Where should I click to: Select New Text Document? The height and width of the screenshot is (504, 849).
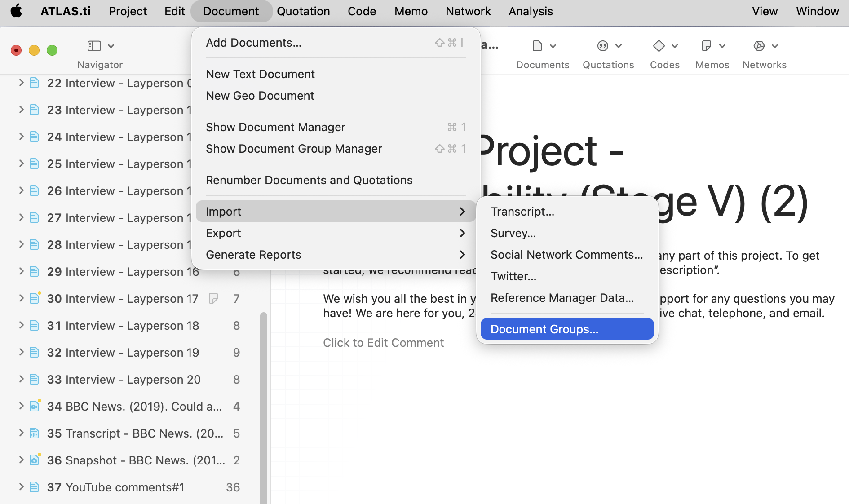(x=336, y=74)
